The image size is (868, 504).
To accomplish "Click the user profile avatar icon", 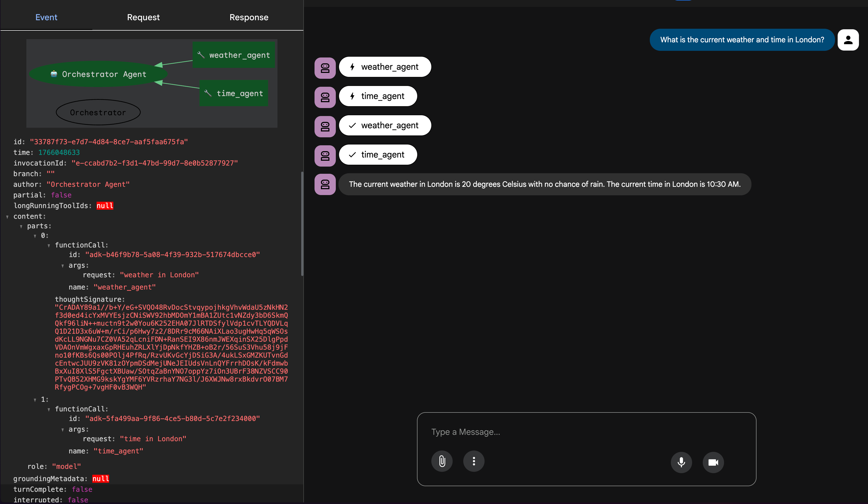I will pyautogui.click(x=848, y=40).
